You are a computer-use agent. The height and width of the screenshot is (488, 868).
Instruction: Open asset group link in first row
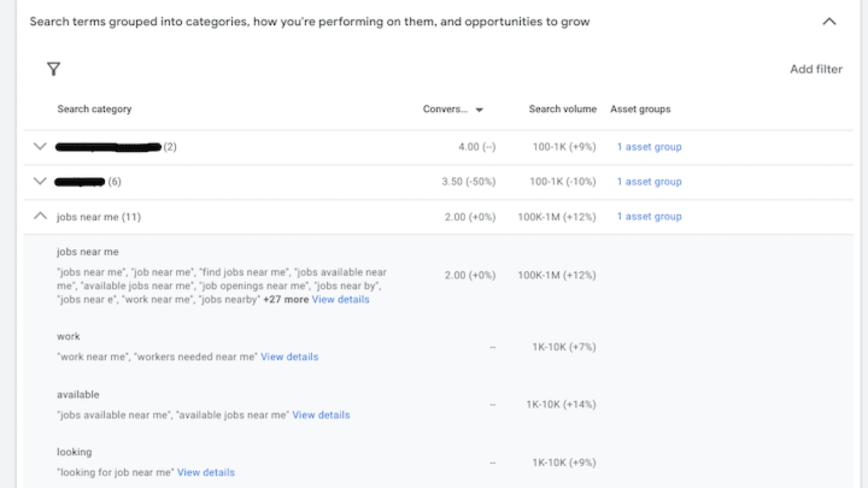pos(649,147)
